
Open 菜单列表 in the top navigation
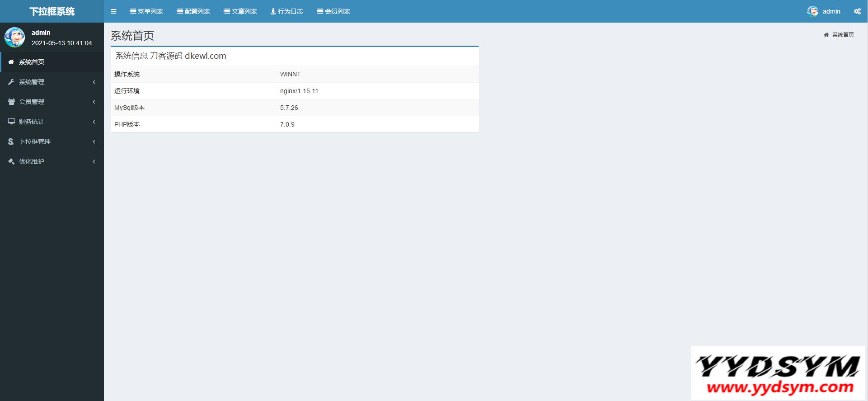(146, 11)
